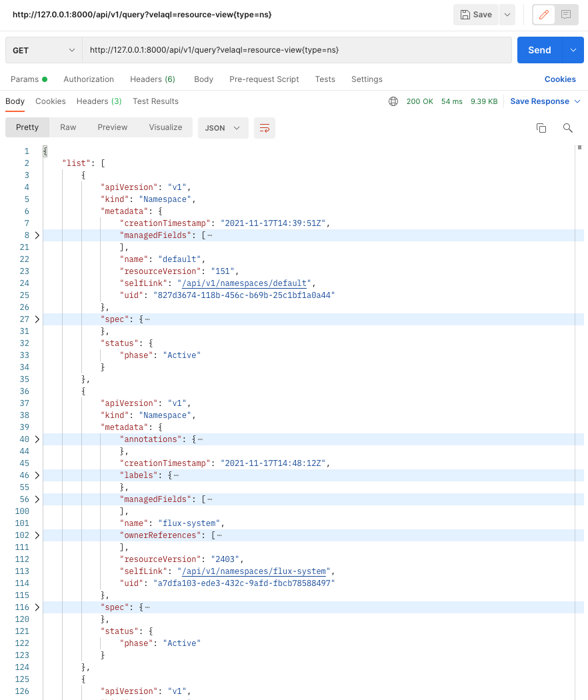Open the Cookies link on the right

(560, 79)
